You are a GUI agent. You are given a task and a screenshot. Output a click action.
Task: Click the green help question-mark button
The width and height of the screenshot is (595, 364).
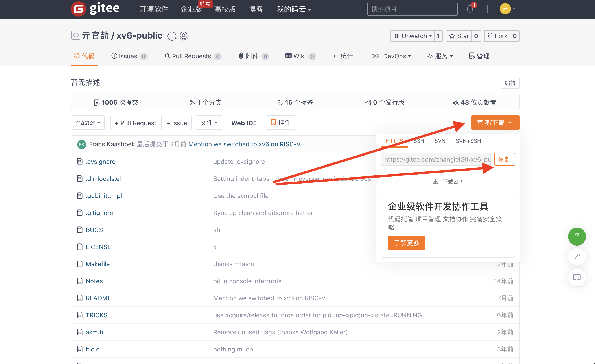pos(577,236)
